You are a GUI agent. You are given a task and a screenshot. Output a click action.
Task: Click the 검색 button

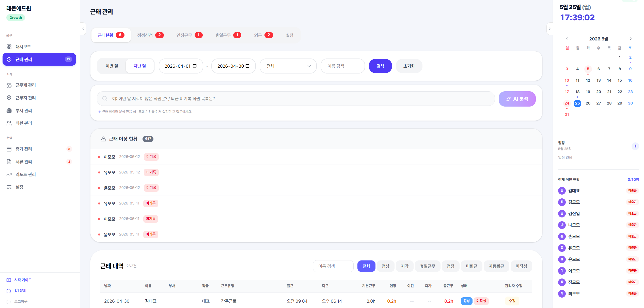click(380, 66)
